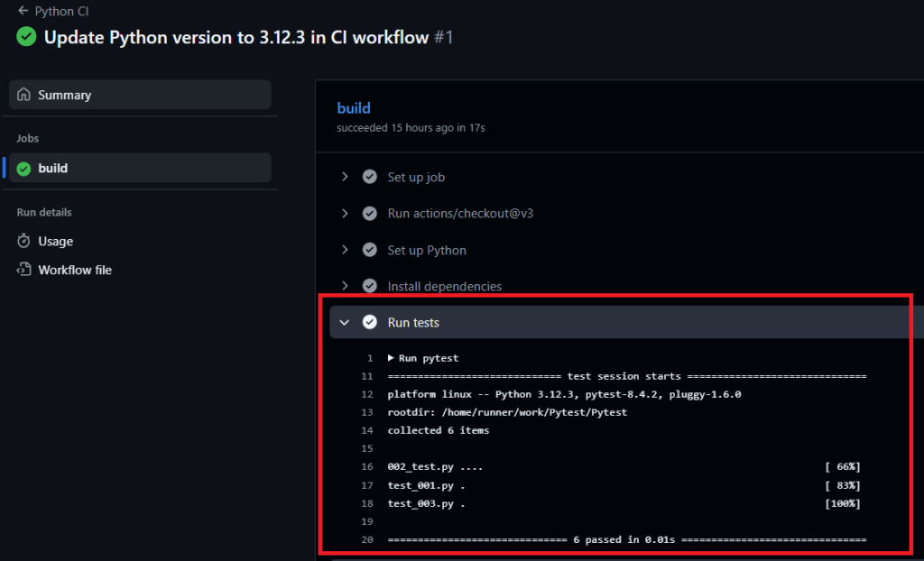This screenshot has width=924, height=561.
Task: Click the check status icon for Set up Python
Action: tap(369, 250)
